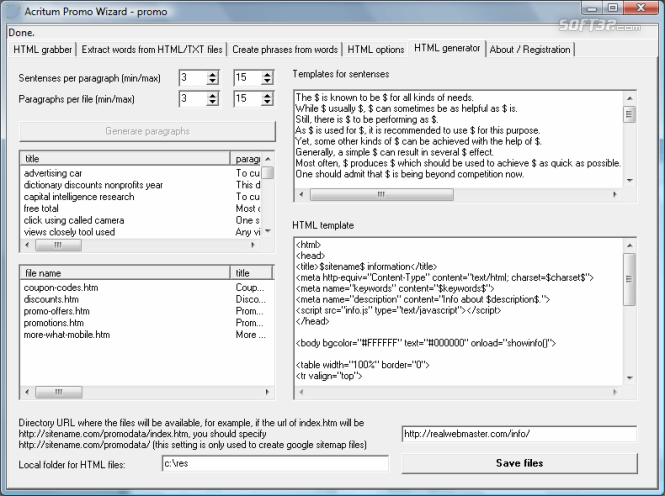Click horizontal scrollbar thumb in sentence templates
The width and height of the screenshot is (665, 496).
pyautogui.click(x=381, y=195)
